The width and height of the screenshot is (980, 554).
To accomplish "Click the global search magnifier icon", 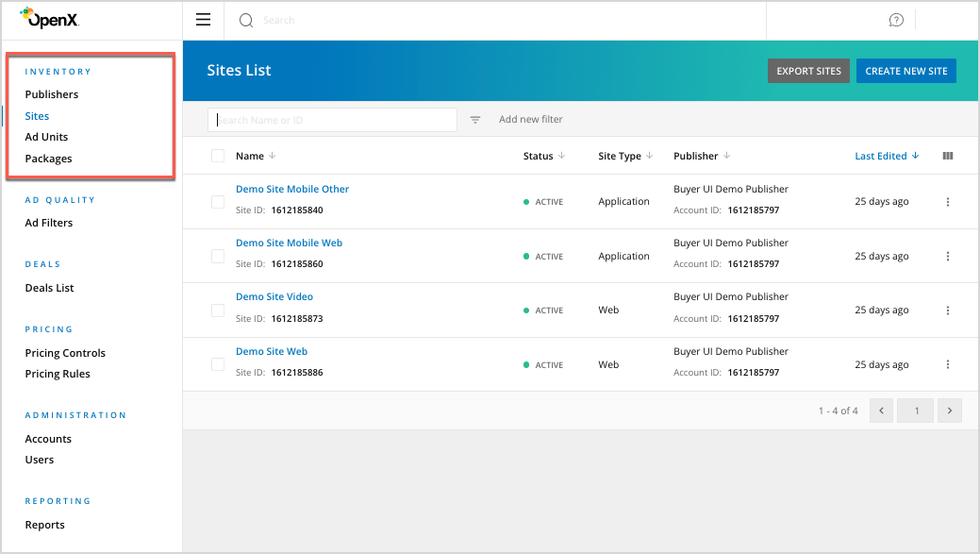I will [246, 21].
